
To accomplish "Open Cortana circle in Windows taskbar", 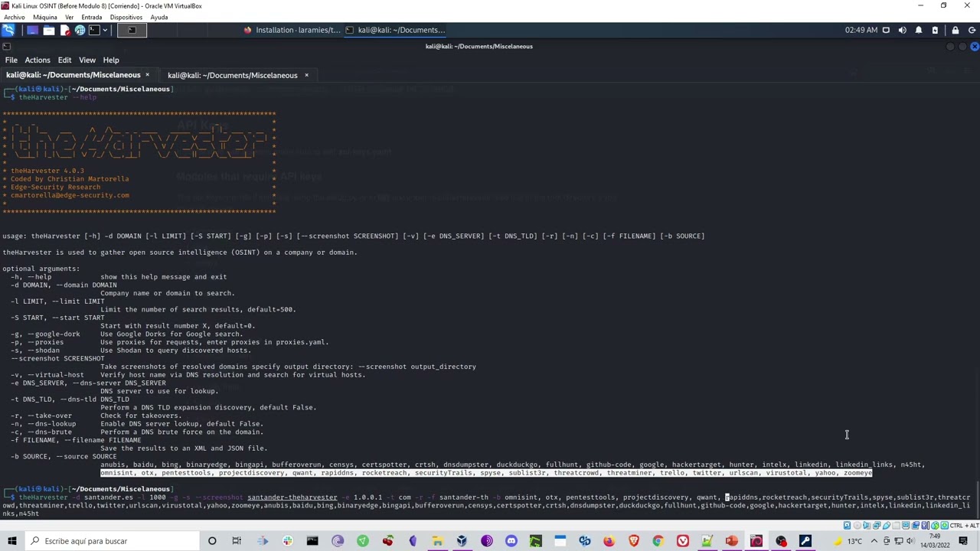I will coord(212,541).
